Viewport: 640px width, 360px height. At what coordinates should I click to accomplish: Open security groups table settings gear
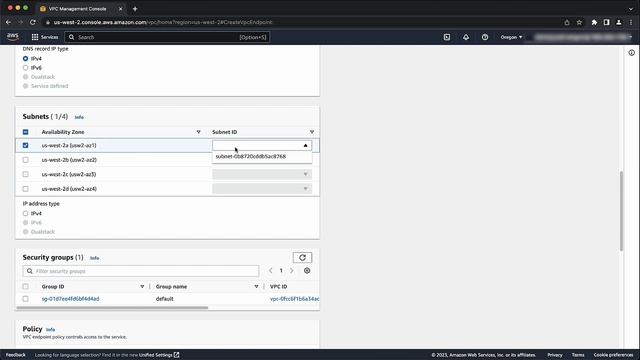point(307,271)
